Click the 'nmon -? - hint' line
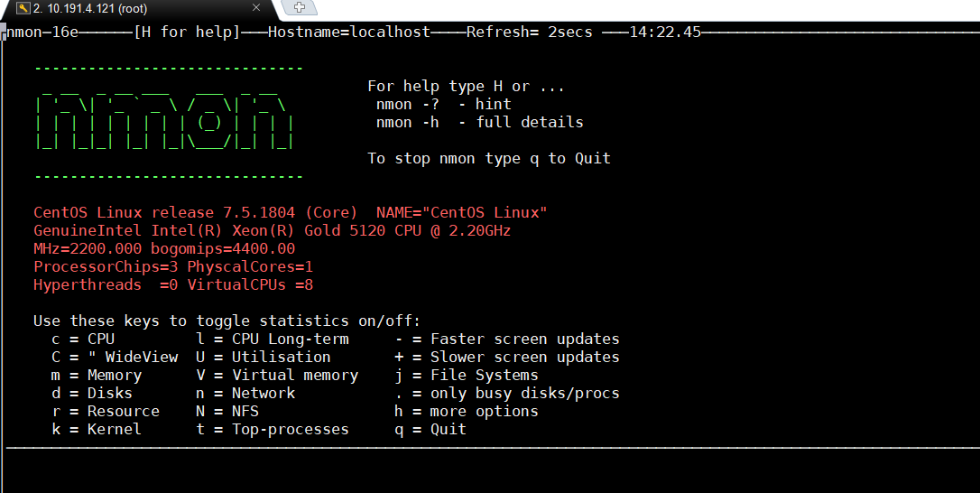Screen dimensions: 980x493 click(444, 104)
